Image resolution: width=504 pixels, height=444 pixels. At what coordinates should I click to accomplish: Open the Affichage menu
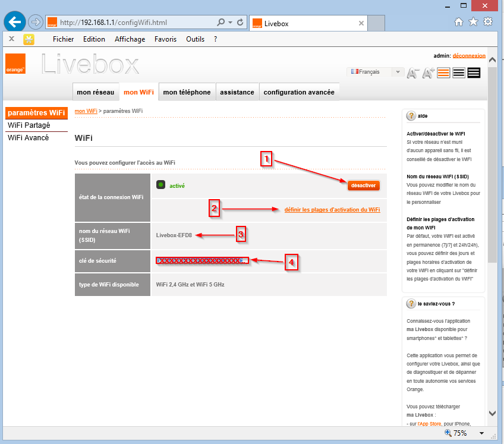tap(130, 39)
